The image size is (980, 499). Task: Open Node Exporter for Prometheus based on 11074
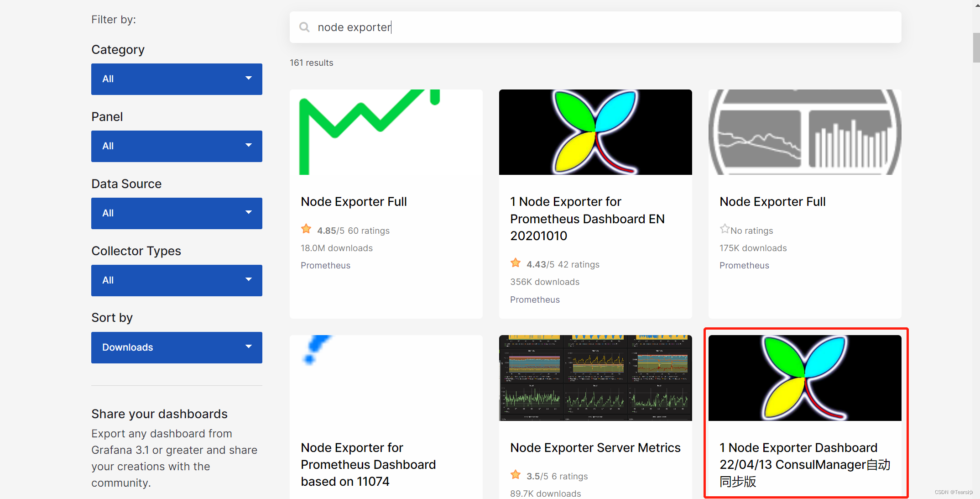point(368,464)
